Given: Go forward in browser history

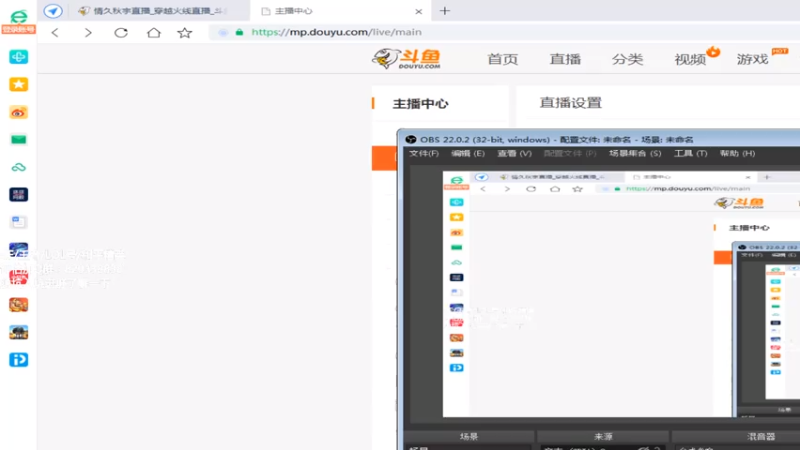Looking at the screenshot, I should click(x=88, y=33).
